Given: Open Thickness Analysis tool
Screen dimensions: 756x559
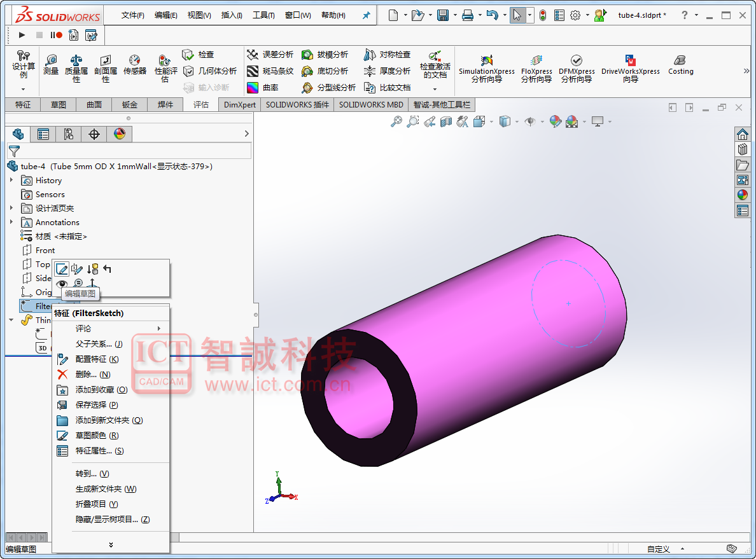Looking at the screenshot, I should click(387, 71).
